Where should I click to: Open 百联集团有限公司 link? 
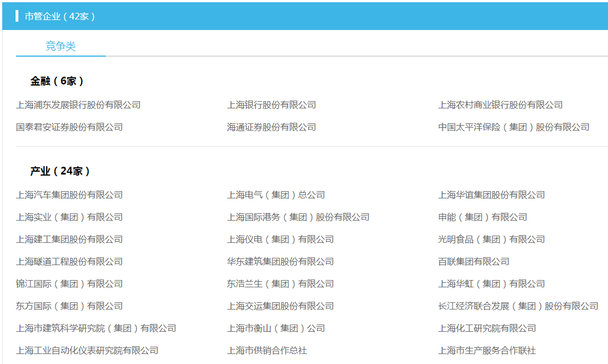click(x=474, y=261)
